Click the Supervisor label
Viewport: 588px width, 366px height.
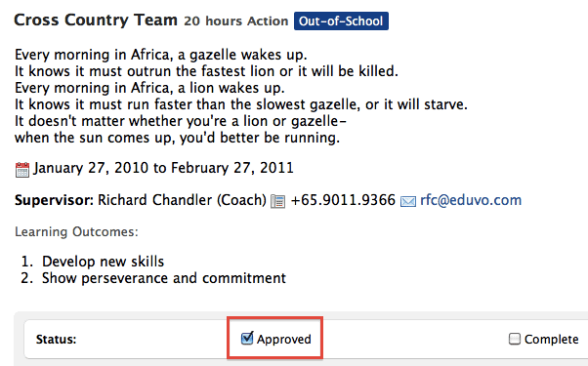[x=54, y=200]
